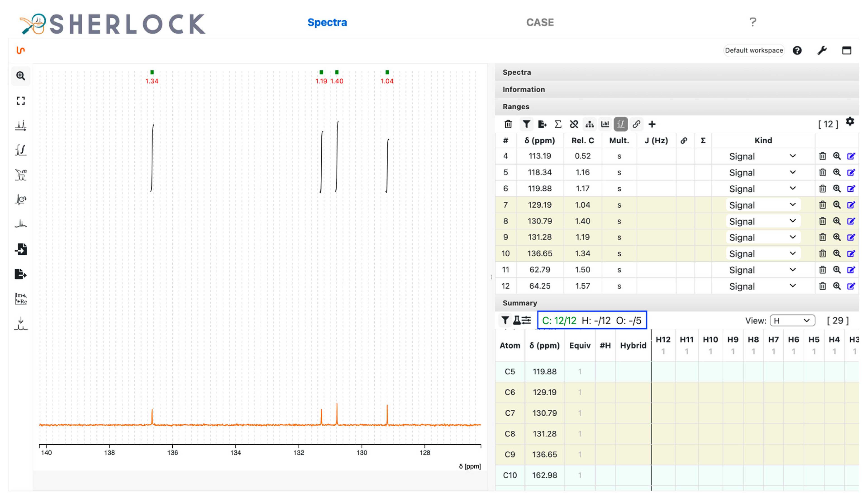Toggle the ranges filter funnel button
This screenshot has width=868, height=499.
tap(526, 124)
